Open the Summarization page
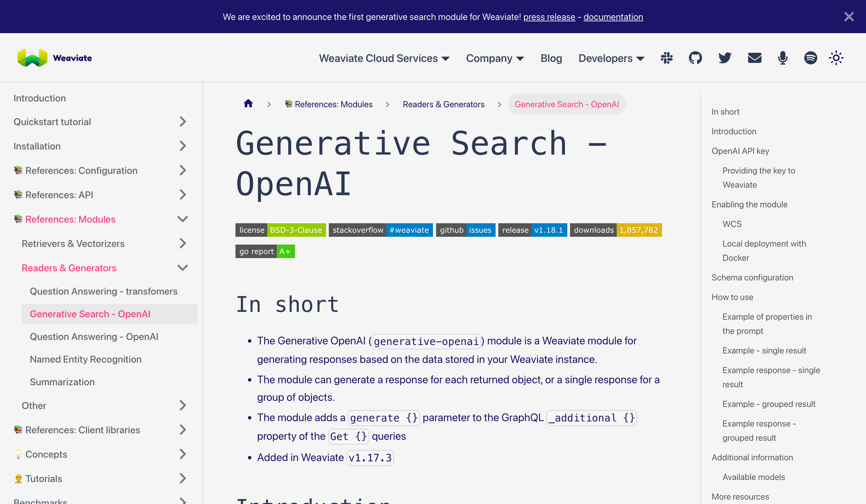 tap(62, 382)
